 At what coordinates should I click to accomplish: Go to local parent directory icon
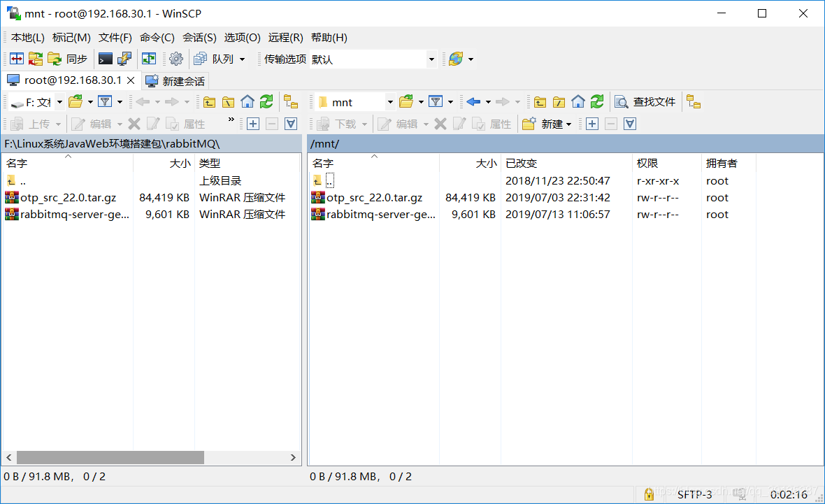tap(209, 101)
